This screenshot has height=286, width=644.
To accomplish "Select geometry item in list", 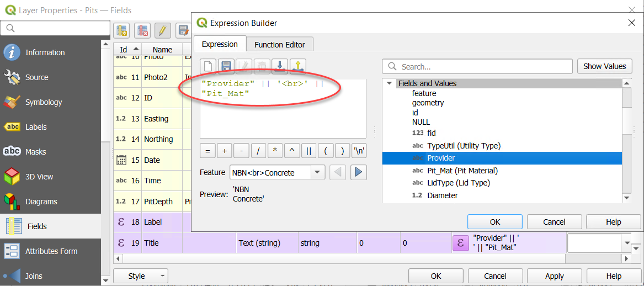I will point(428,103).
